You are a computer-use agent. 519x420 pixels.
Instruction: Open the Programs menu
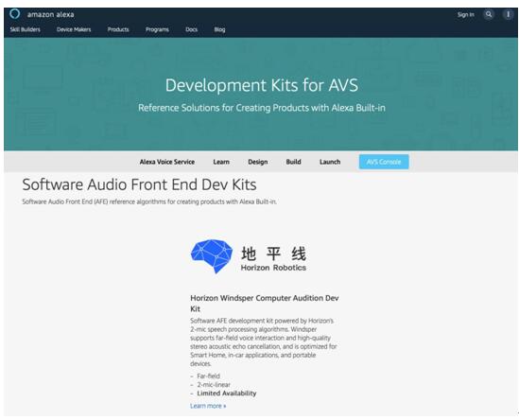point(157,29)
